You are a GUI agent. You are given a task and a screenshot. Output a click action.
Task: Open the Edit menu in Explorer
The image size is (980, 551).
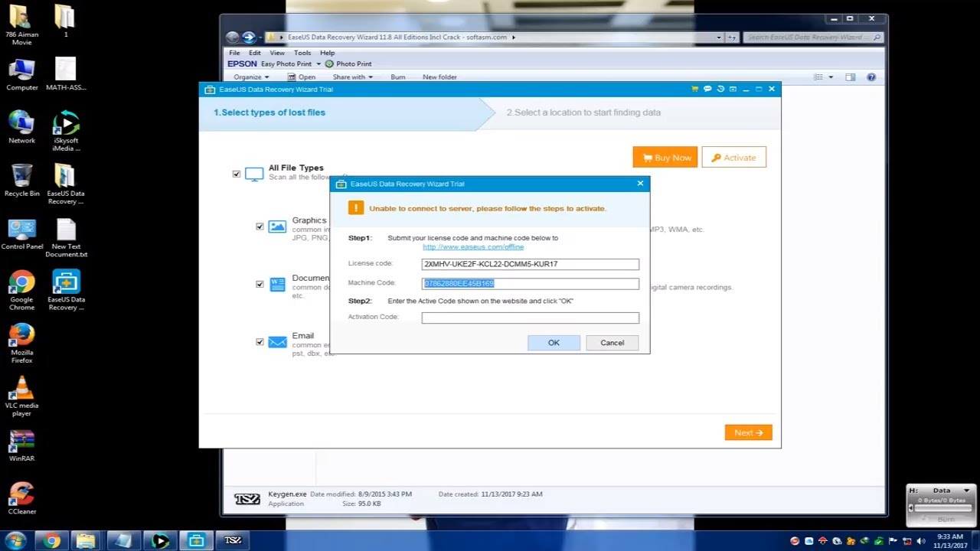[x=254, y=53]
